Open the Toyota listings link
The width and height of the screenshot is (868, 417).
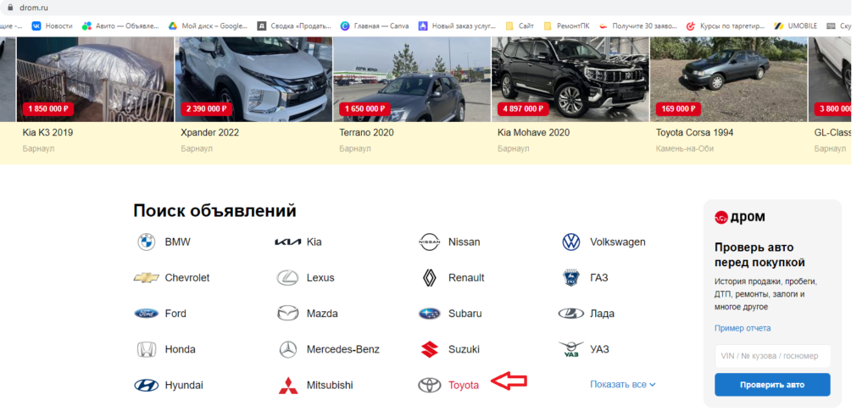(464, 385)
